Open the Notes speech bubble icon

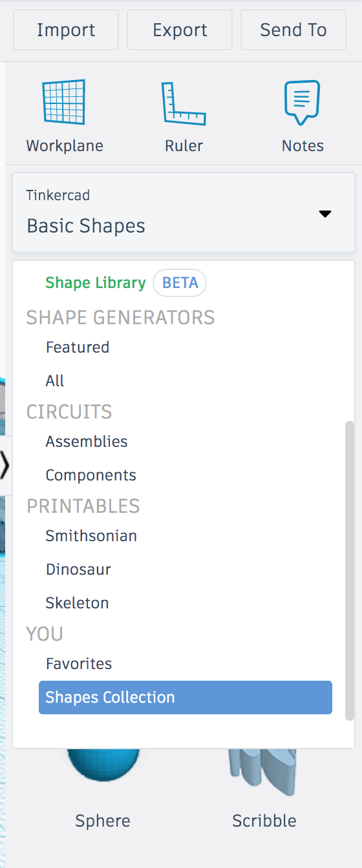(x=303, y=103)
